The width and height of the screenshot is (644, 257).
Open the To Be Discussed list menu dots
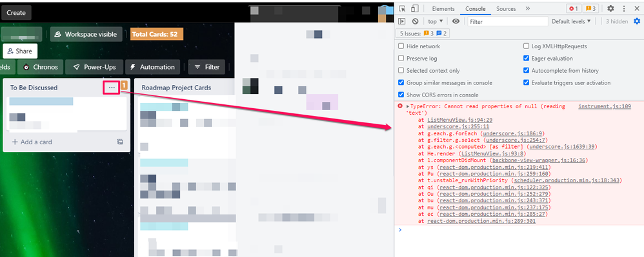click(x=112, y=88)
